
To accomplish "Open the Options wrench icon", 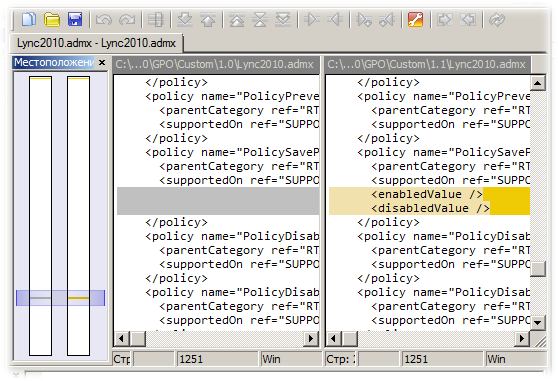I will (415, 20).
